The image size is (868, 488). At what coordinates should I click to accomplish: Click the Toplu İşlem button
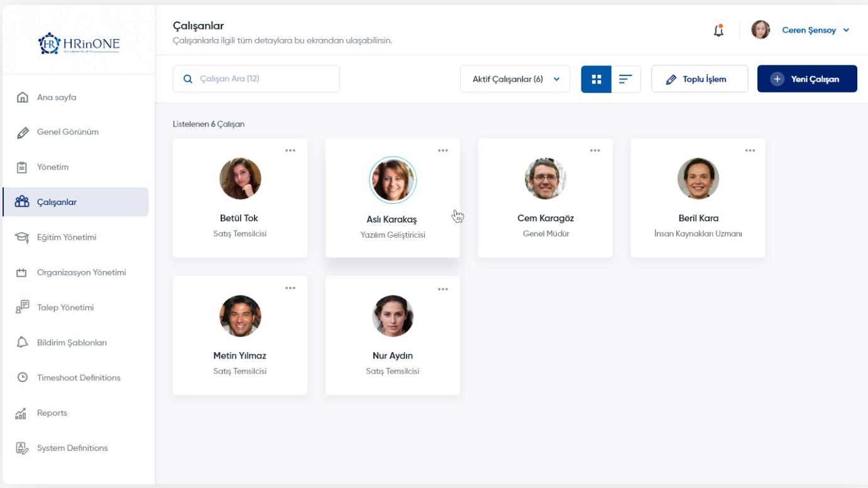699,79
